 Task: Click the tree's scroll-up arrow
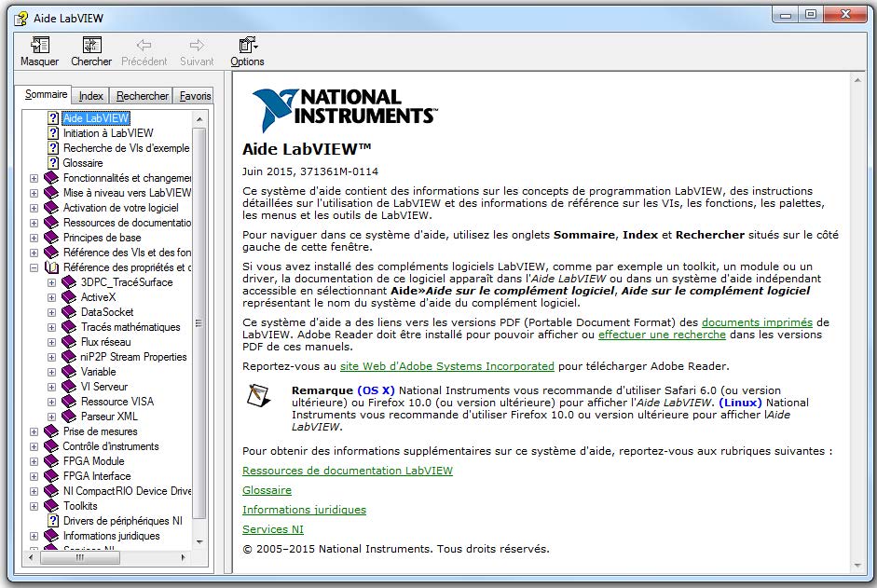pos(199,119)
